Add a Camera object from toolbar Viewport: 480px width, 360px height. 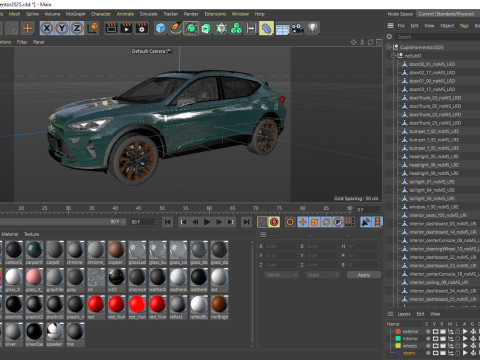click(297, 28)
